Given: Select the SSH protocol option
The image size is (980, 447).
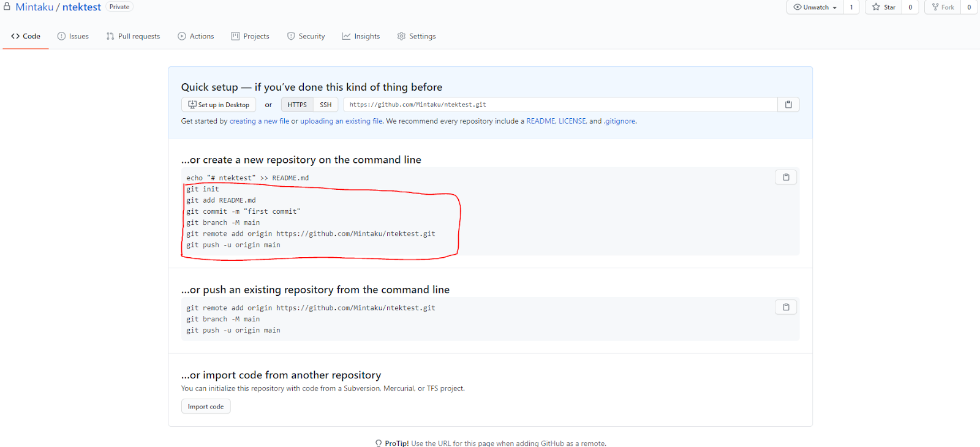Looking at the screenshot, I should 326,105.
